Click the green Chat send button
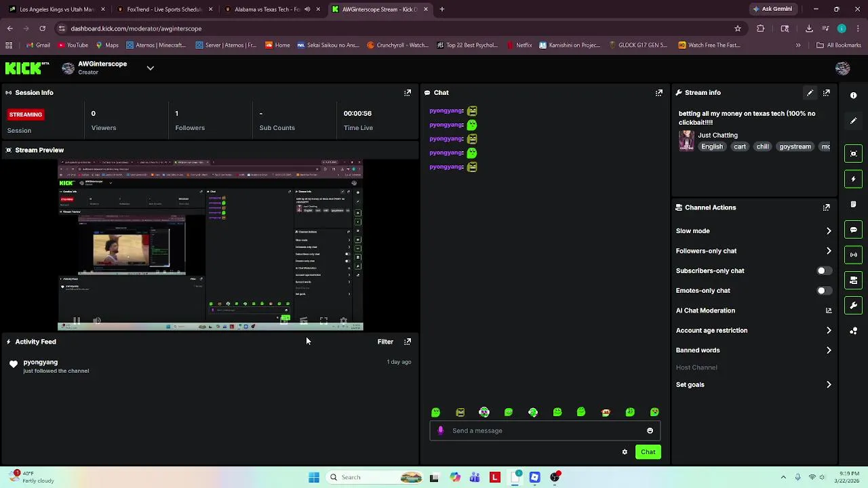The width and height of the screenshot is (868, 488). [x=648, y=452]
